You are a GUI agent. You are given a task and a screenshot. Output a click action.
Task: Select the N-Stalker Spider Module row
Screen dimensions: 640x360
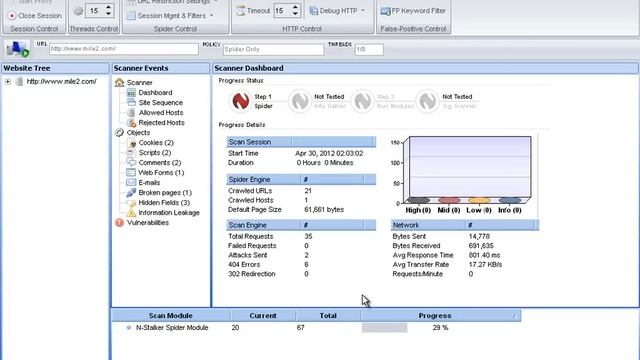pyautogui.click(x=316, y=328)
